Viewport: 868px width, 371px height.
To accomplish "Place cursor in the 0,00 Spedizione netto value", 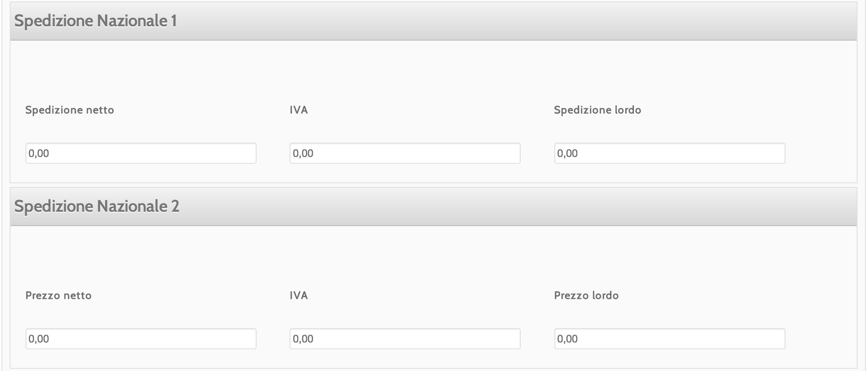I will tap(39, 153).
